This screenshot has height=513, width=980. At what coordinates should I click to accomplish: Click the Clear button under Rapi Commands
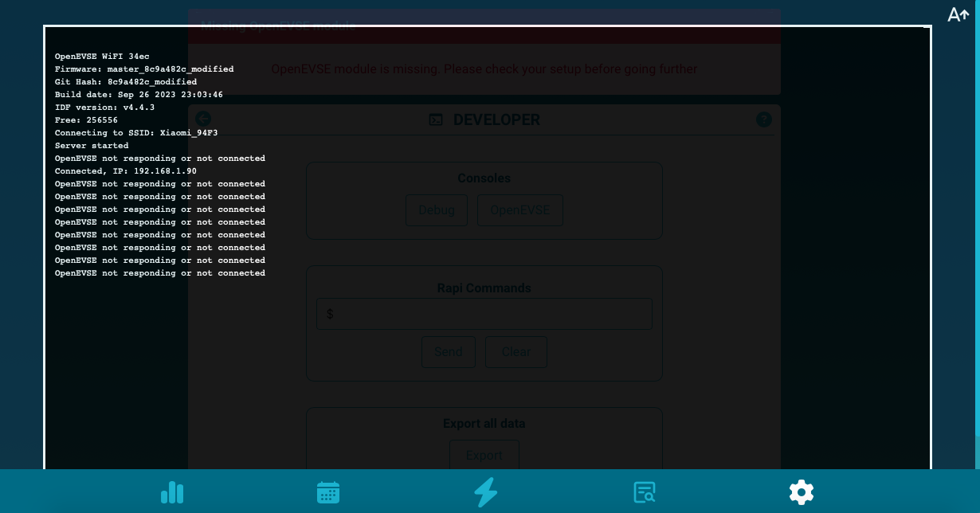pos(516,352)
